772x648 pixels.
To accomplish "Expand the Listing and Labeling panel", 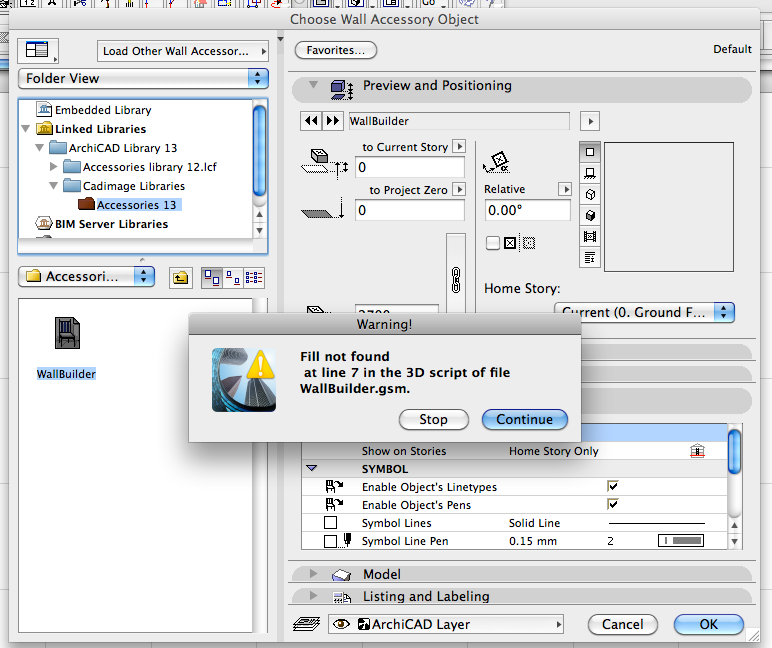I will (x=314, y=596).
